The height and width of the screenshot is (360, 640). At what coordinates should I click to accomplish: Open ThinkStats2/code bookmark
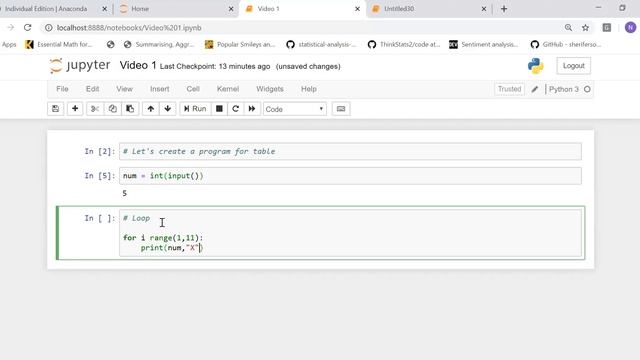click(404, 44)
